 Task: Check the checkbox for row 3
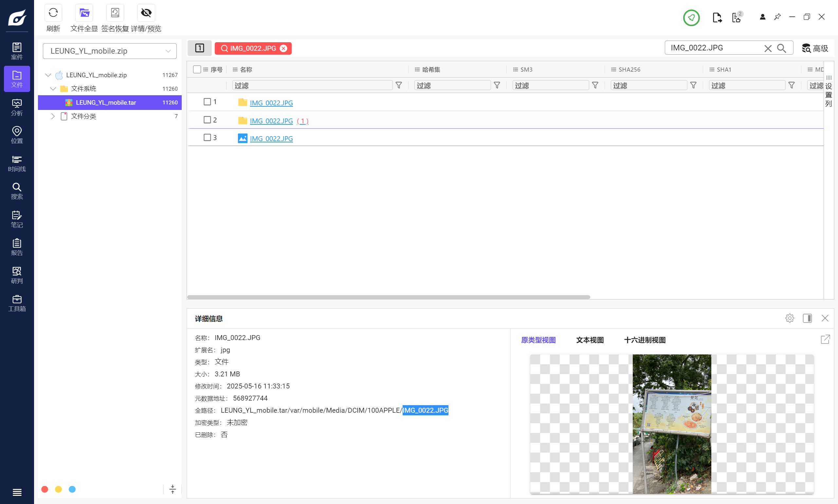[207, 137]
